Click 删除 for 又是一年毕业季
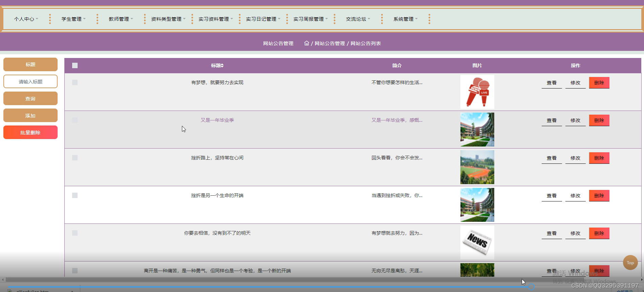Viewport: 644px width, 292px height. coord(599,120)
